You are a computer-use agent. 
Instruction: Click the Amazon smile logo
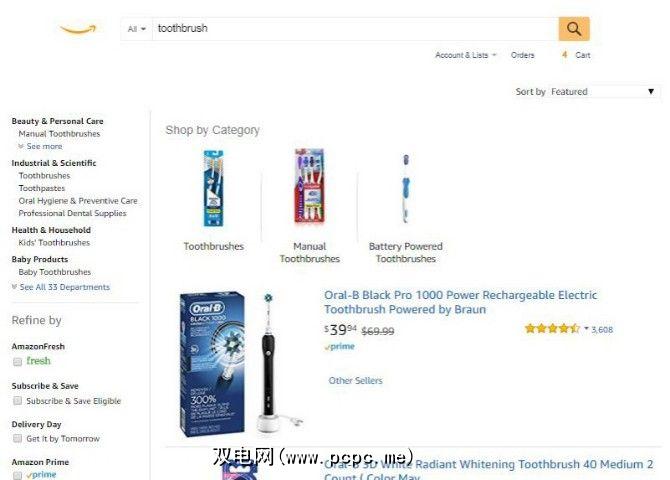tap(78, 29)
